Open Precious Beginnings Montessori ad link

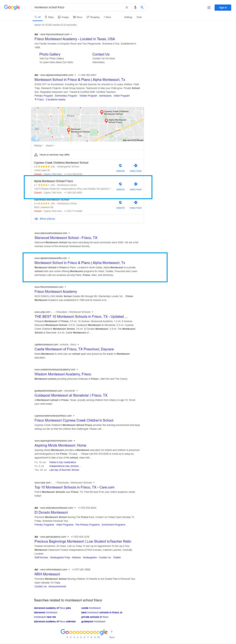[83, 541]
